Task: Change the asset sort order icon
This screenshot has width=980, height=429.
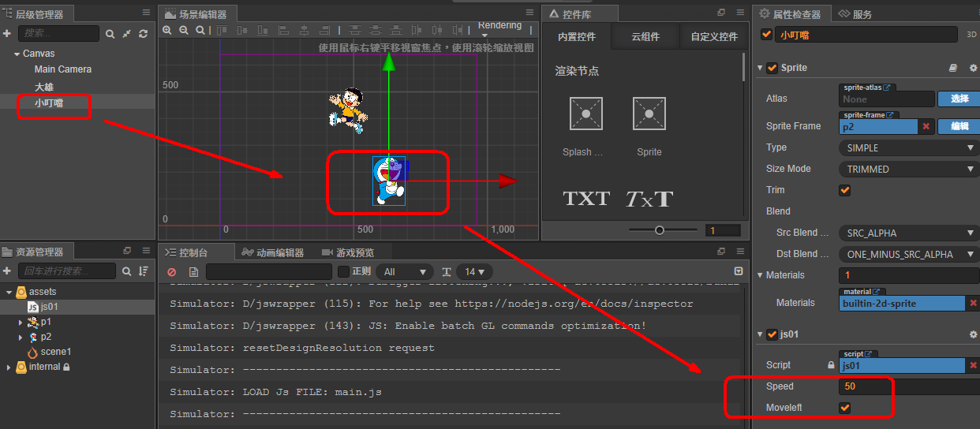Action: pos(144,270)
